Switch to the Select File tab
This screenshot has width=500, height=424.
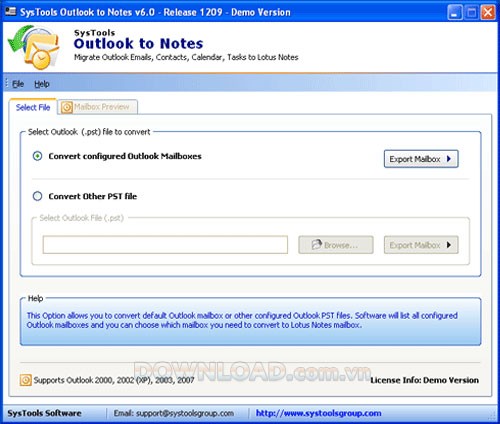coord(33,107)
